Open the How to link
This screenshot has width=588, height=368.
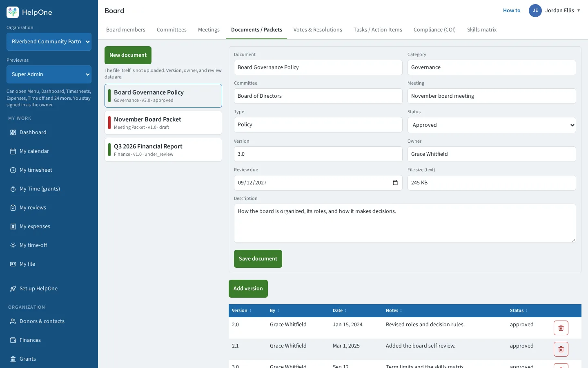(x=512, y=11)
